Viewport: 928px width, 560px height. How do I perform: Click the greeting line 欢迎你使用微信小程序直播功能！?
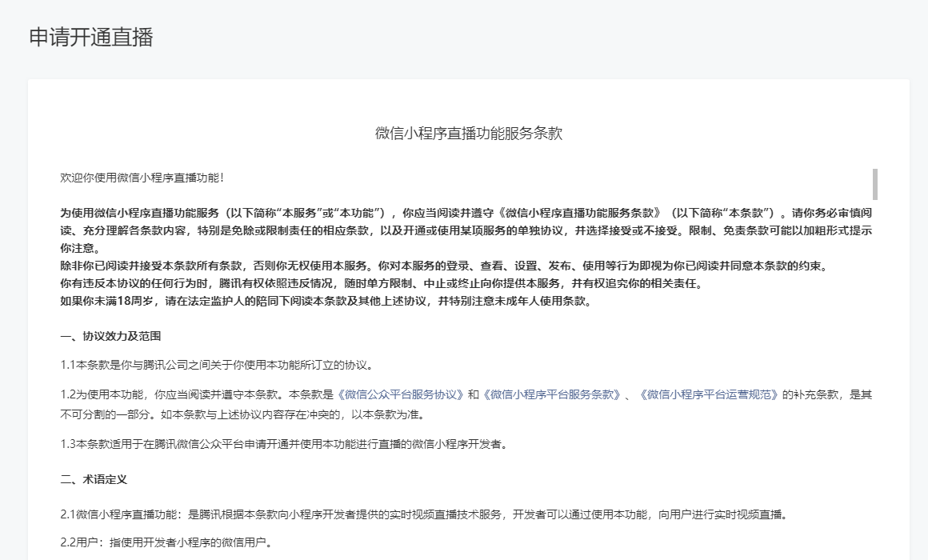click(x=142, y=178)
